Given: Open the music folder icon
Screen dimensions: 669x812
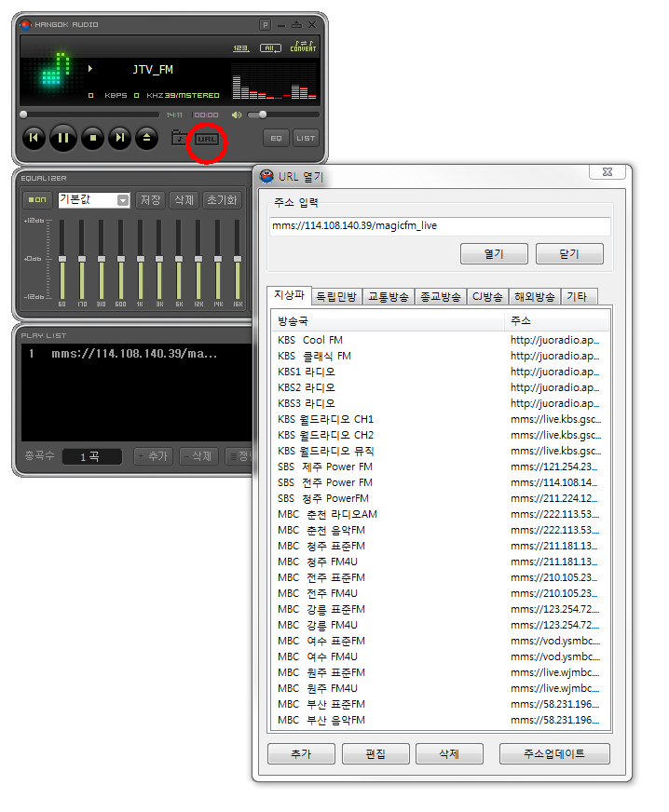Looking at the screenshot, I should [179, 138].
